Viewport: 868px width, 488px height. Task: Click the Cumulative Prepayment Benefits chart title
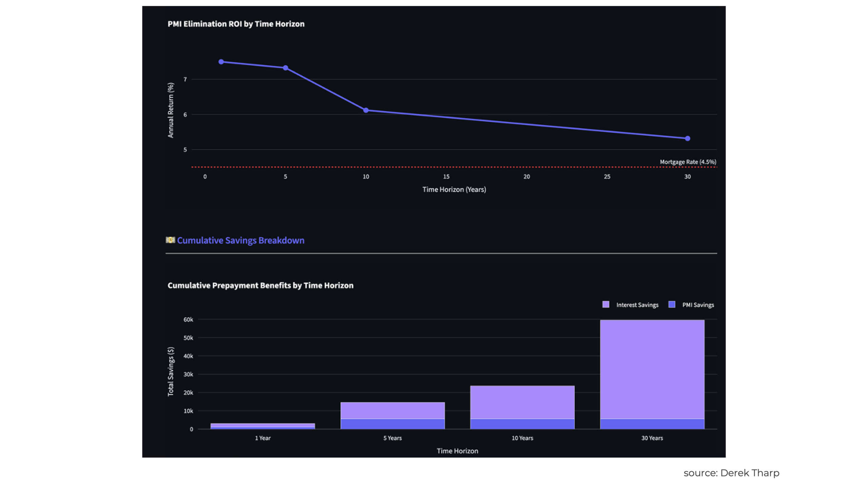[260, 285]
